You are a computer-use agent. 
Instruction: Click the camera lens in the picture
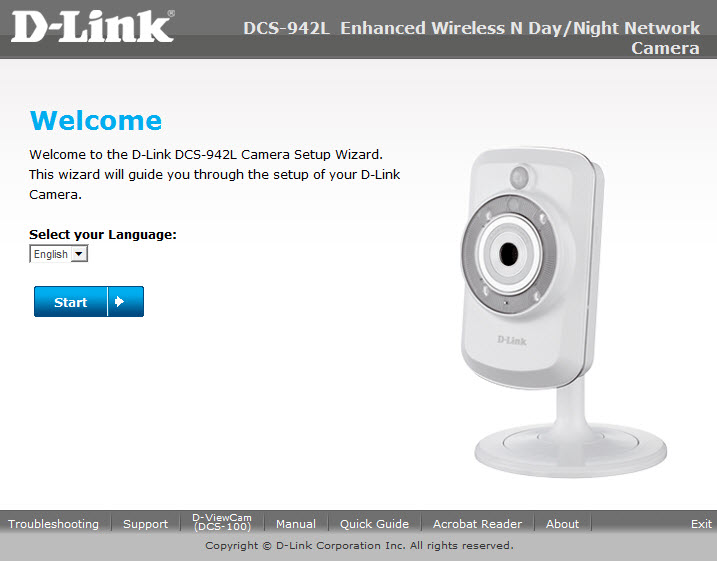pos(508,254)
